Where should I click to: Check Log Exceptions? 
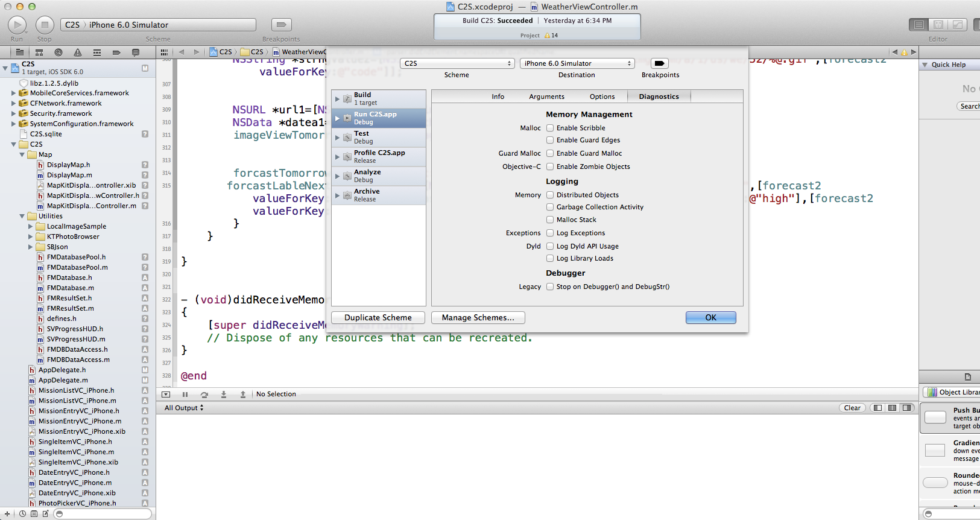click(x=550, y=233)
